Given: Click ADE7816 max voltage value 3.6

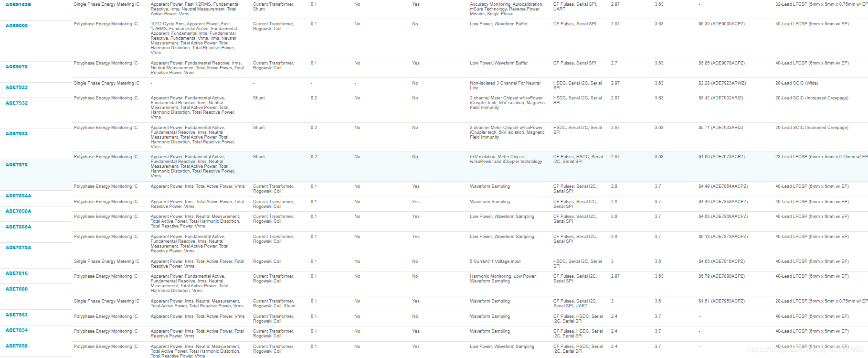Looking at the screenshot, I should click(658, 261).
